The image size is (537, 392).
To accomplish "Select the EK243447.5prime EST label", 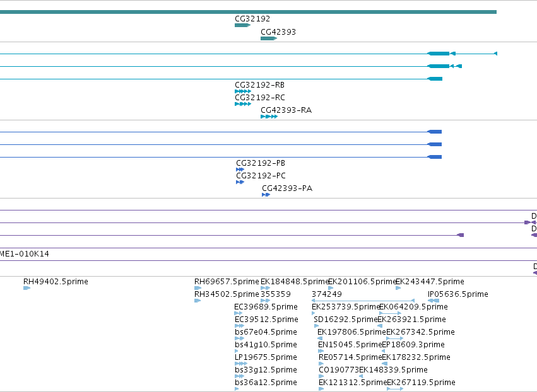I will pos(430,282).
